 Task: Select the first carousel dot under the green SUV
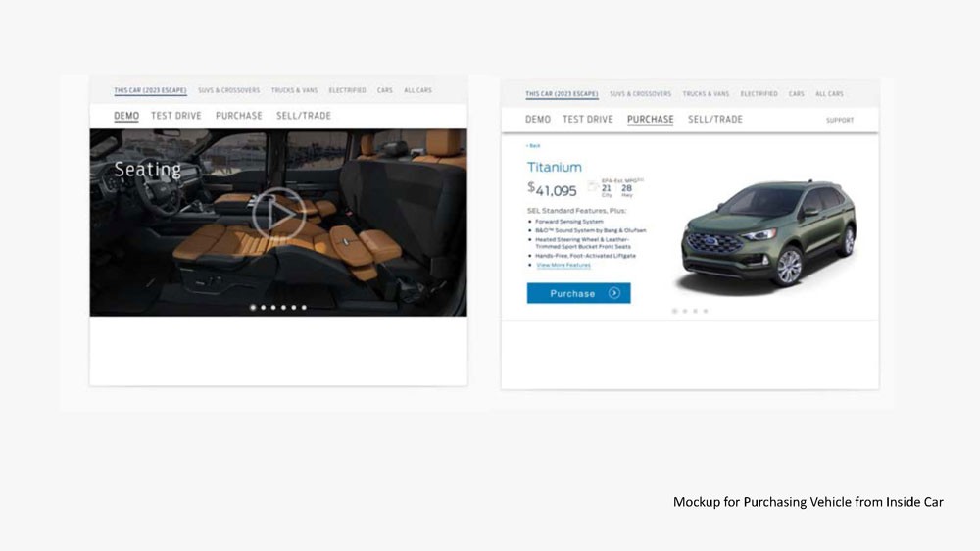[x=674, y=311]
